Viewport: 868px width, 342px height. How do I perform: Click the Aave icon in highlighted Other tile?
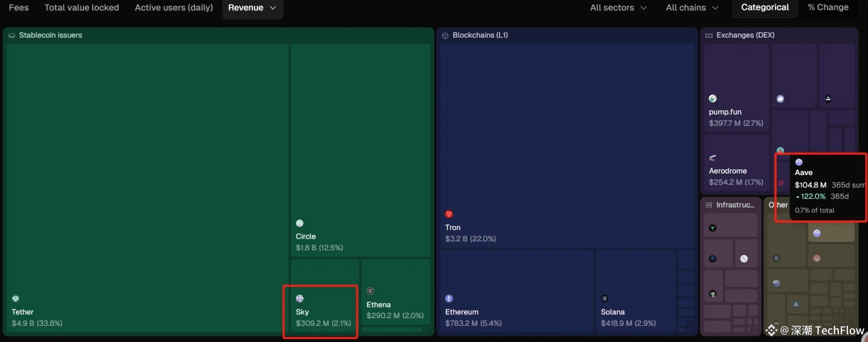(x=817, y=233)
